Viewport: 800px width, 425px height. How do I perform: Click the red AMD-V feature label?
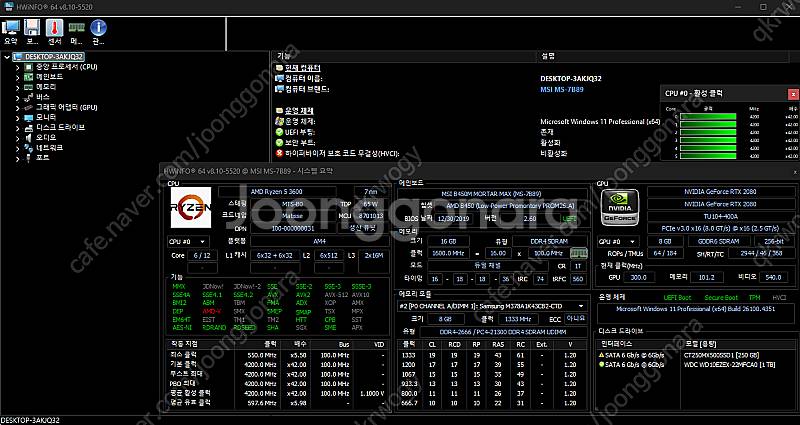[212, 311]
